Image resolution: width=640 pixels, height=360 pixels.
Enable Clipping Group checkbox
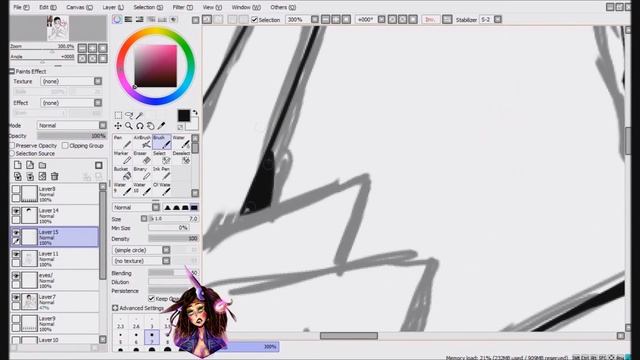(x=65, y=146)
